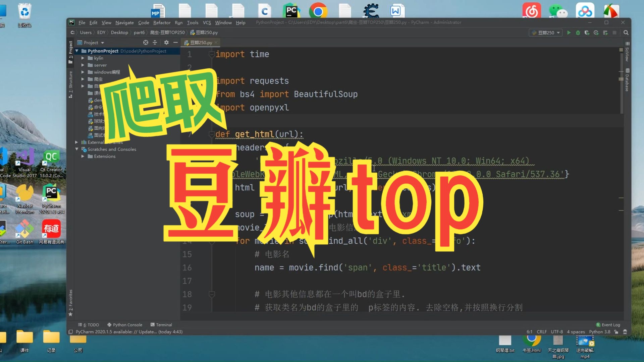
Task: Hide the Project panel with minus icon
Action: coord(175,43)
